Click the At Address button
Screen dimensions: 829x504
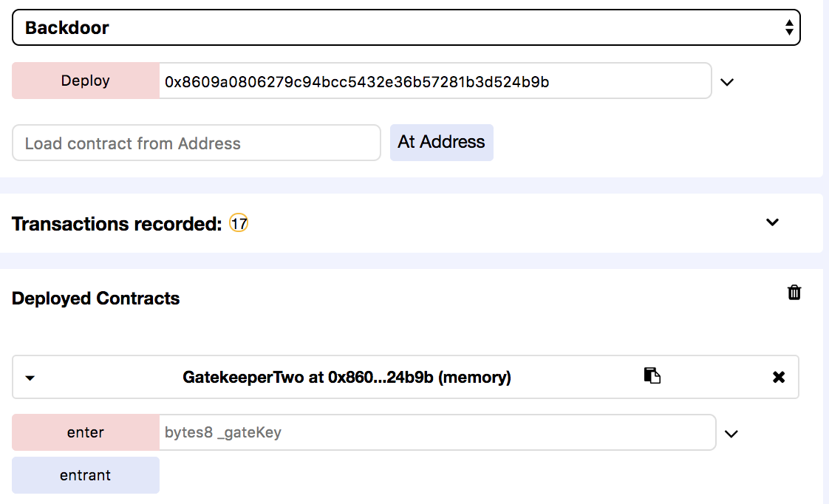coord(441,143)
